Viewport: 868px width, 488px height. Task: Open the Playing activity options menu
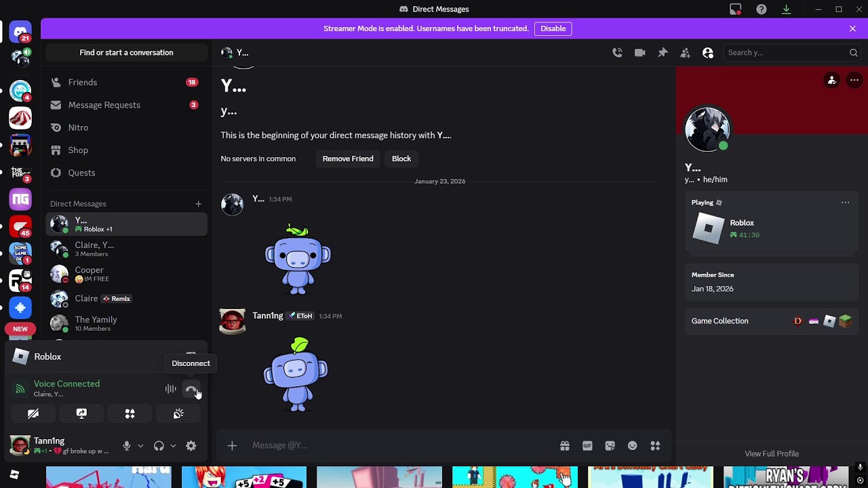845,202
